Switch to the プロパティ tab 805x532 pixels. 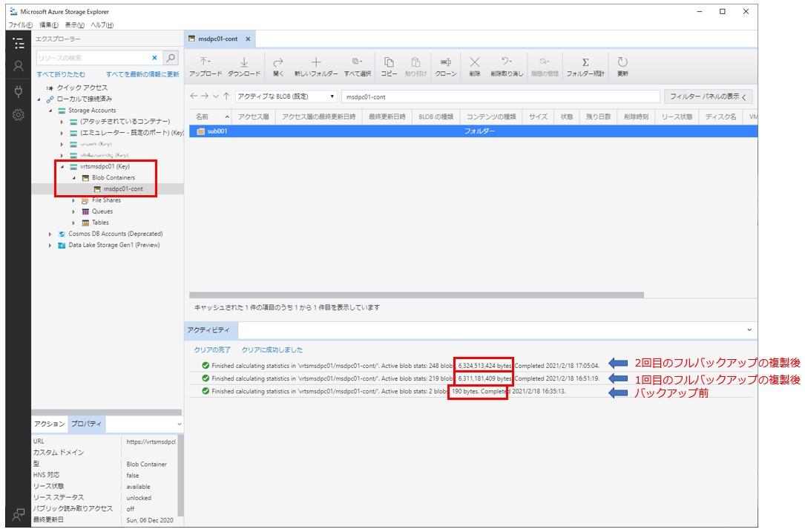click(86, 424)
